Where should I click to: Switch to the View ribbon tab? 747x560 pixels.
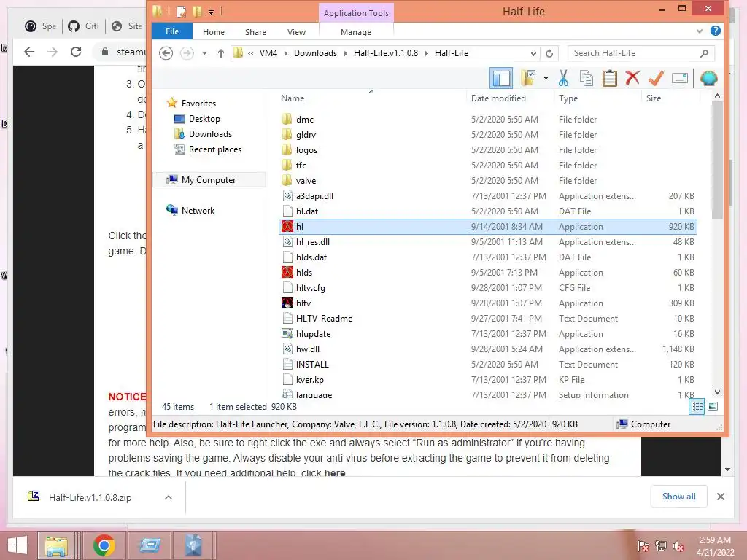tap(296, 32)
